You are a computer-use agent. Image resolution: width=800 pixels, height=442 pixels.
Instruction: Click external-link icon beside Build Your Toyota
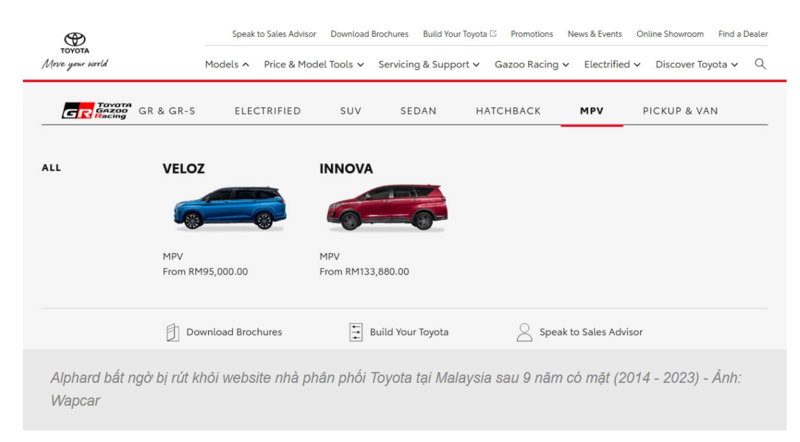[493, 34]
